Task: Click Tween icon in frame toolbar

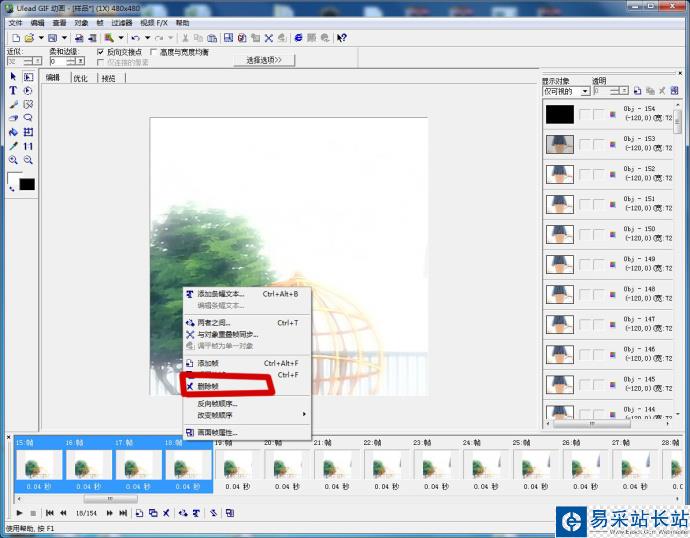Action: coord(183,513)
